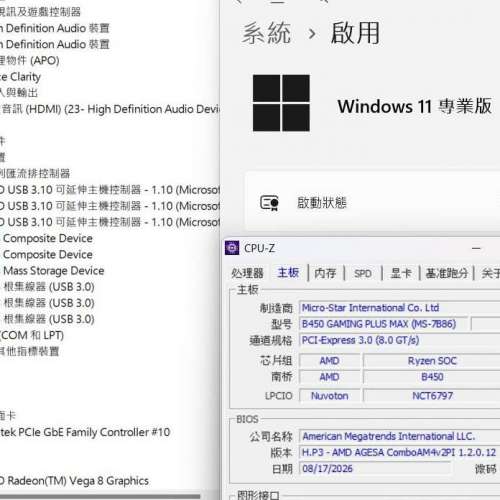The image size is (500, 500).
Task: Click the NCT6797 LPCIO model value
Action: pyautogui.click(x=432, y=396)
